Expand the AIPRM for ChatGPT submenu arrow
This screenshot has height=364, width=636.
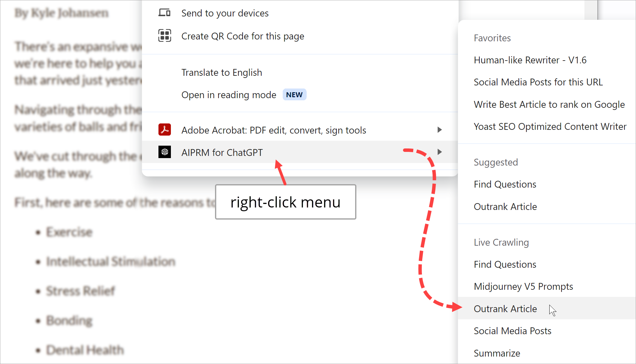click(x=439, y=152)
